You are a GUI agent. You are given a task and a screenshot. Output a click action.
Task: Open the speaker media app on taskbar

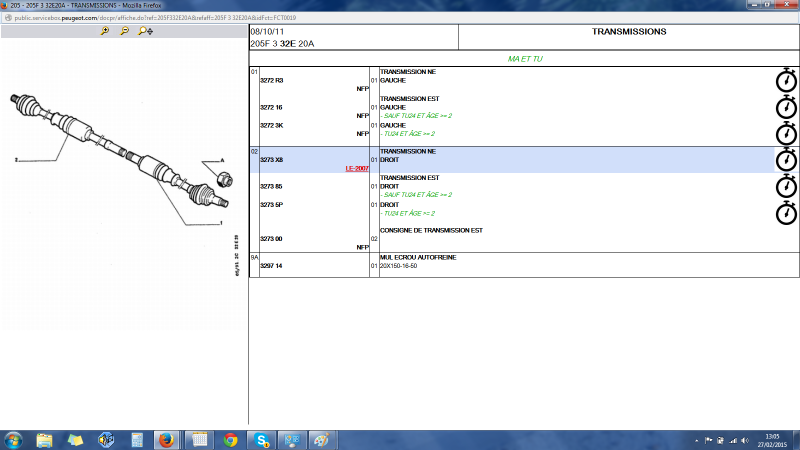point(106,440)
